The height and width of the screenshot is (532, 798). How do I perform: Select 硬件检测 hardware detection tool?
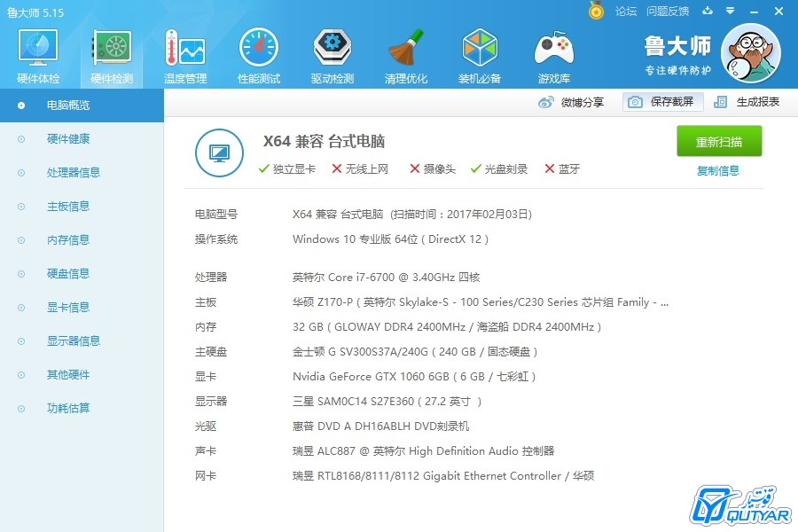(112, 56)
